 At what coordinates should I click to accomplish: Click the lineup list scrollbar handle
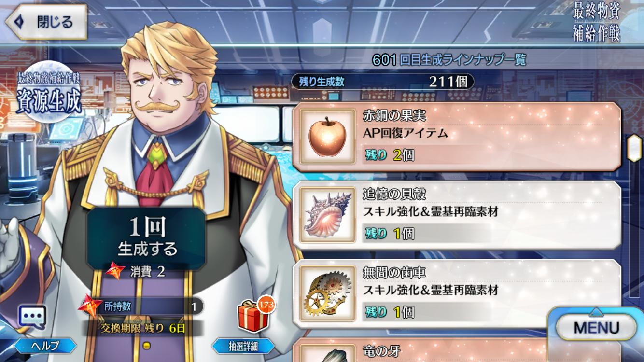tap(633, 148)
